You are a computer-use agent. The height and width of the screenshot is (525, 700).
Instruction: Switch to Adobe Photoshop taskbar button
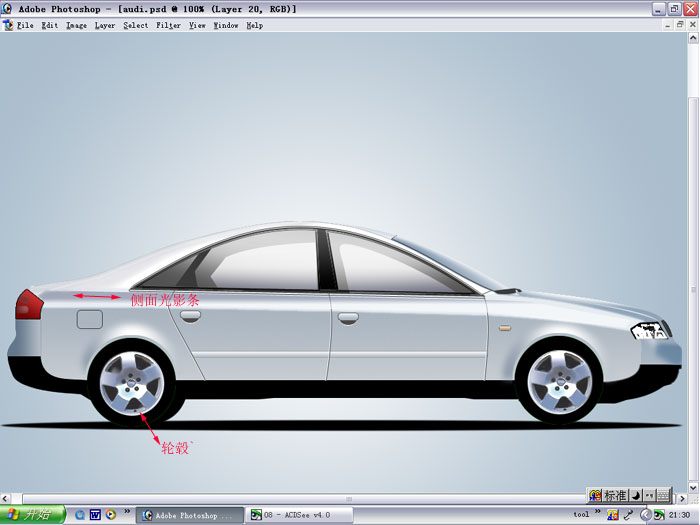tap(190, 515)
